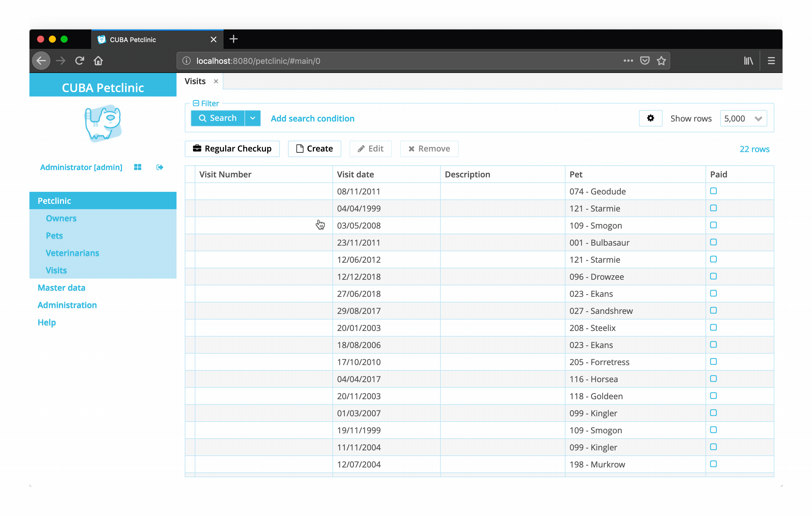Sort by the Visit date column header
Image resolution: width=812 pixels, height=516 pixels.
(355, 174)
